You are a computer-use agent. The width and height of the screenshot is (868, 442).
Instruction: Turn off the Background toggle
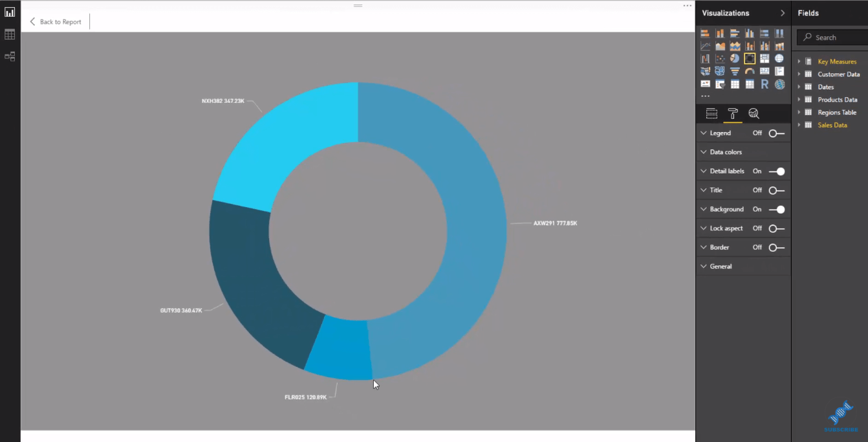pyautogui.click(x=776, y=210)
